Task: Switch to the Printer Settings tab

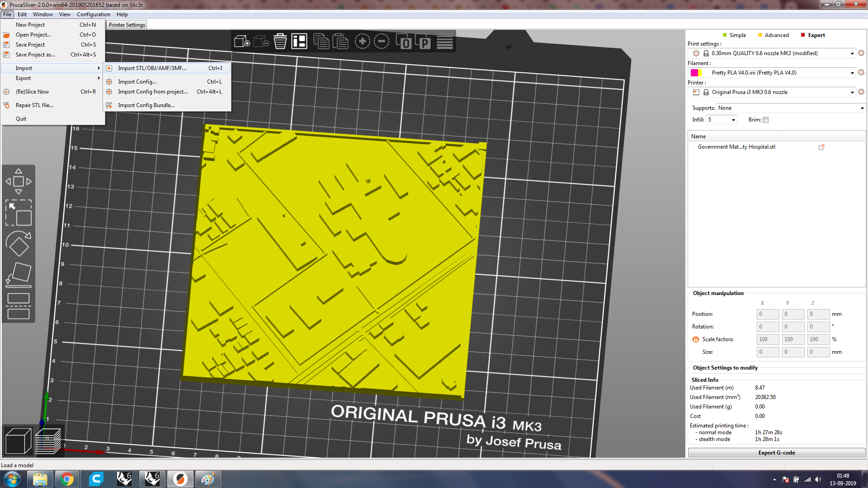Action: (126, 24)
